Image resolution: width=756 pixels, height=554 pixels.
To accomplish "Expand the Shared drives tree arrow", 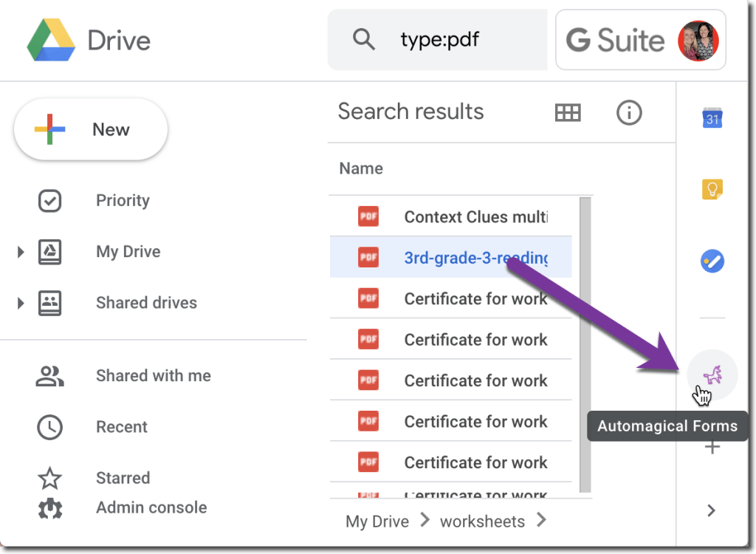I will point(20,303).
